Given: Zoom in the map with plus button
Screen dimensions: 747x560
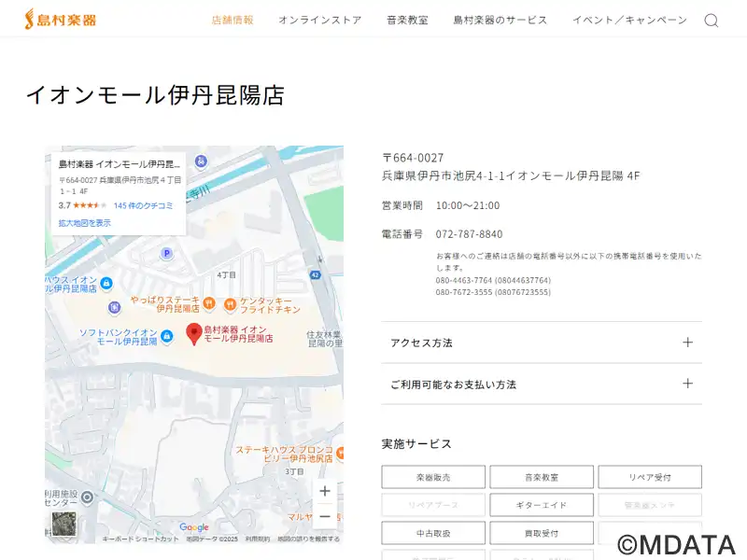Looking at the screenshot, I should (x=325, y=491).
